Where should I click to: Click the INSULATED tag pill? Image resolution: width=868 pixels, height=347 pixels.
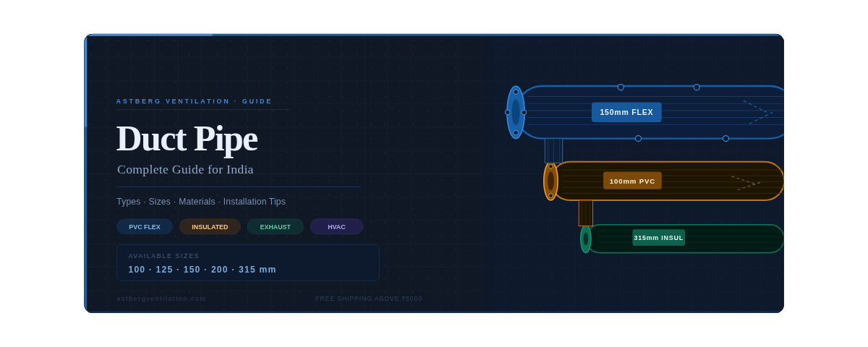tap(210, 227)
